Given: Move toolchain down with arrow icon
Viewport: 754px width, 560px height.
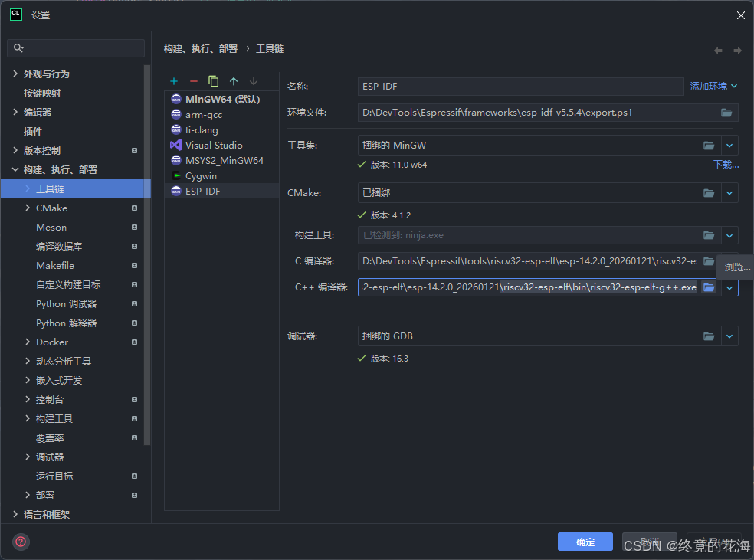Looking at the screenshot, I should click(x=254, y=81).
